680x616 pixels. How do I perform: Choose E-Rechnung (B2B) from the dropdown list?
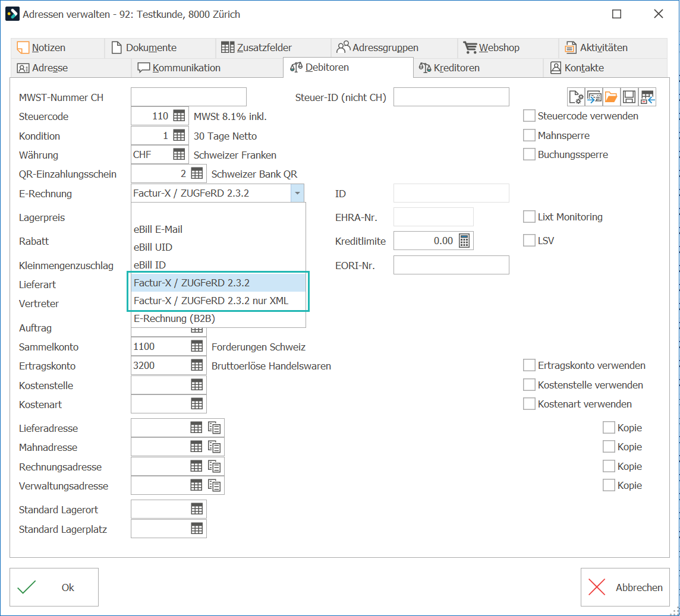[x=219, y=318]
